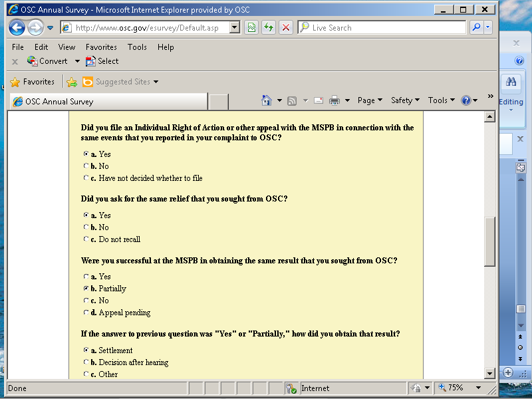The height and width of the screenshot is (399, 532).
Task: Click the Live Search magnifier button
Action: click(x=476, y=27)
